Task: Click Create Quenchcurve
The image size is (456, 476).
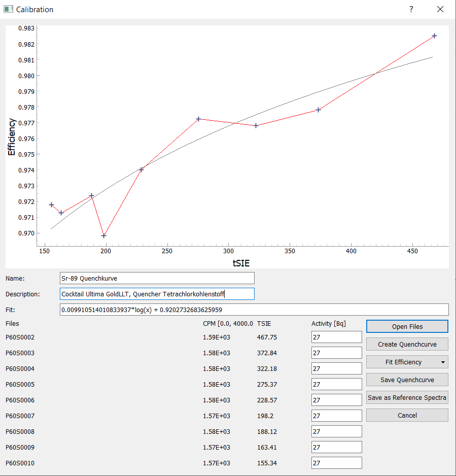Action: 406,344
